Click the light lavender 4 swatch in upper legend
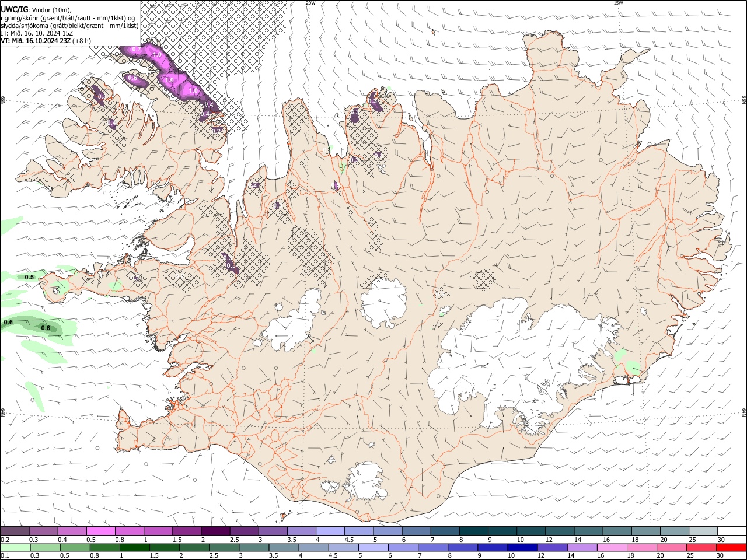 [330, 531]
